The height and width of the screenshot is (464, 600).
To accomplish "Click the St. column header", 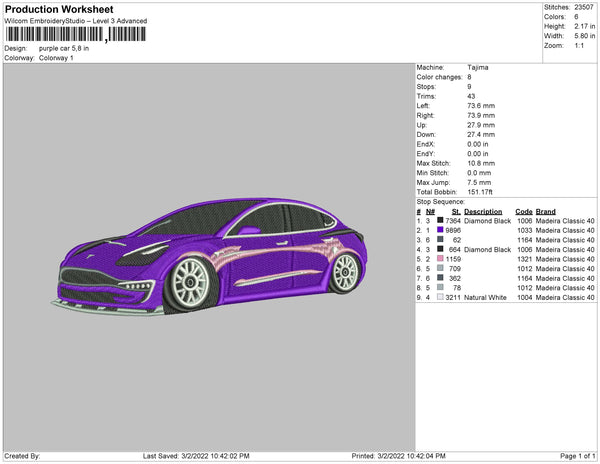I will click(x=456, y=212).
